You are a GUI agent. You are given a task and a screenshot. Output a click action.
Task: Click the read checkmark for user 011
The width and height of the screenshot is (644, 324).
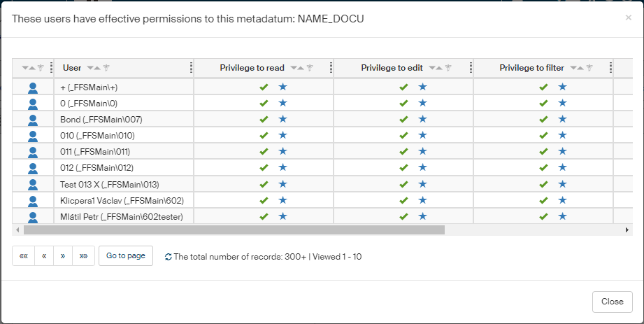click(264, 152)
